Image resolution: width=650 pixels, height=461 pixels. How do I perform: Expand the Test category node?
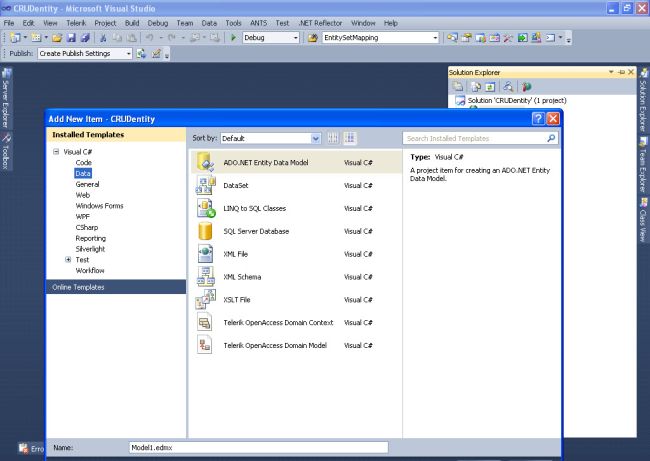68,260
